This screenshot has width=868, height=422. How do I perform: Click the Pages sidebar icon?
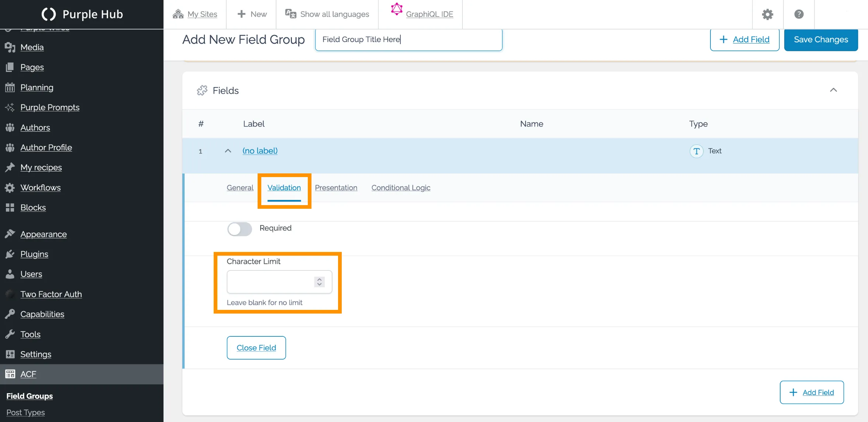point(10,67)
